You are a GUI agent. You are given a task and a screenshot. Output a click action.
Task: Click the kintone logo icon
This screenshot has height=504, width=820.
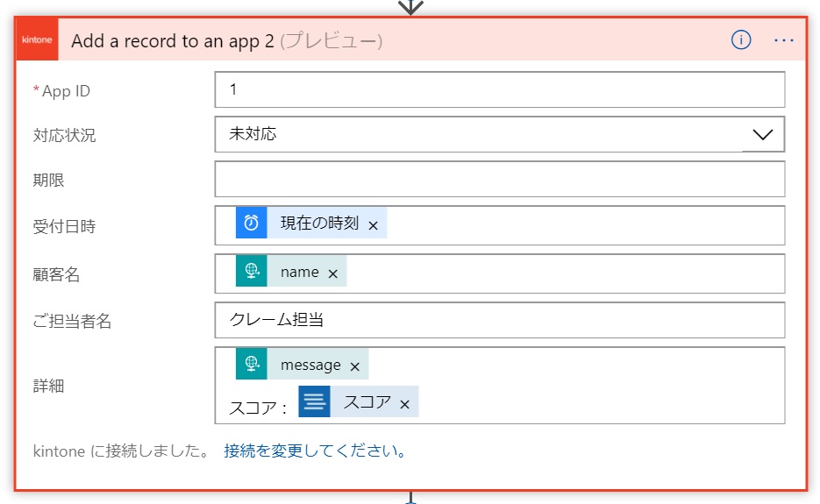point(38,41)
